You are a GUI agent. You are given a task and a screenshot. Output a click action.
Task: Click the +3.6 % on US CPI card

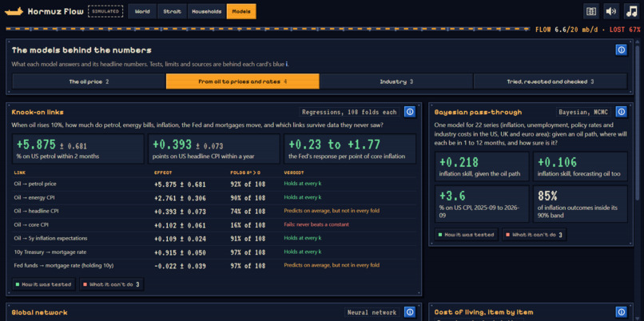coord(482,204)
